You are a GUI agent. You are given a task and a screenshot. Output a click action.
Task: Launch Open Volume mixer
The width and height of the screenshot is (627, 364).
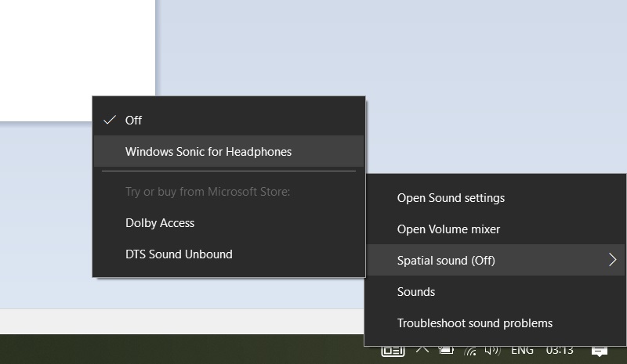click(448, 229)
